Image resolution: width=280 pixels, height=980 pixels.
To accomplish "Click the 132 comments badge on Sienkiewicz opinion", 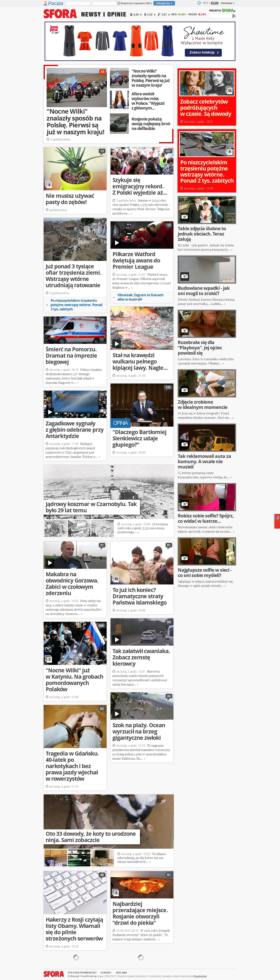I will pos(168,387).
